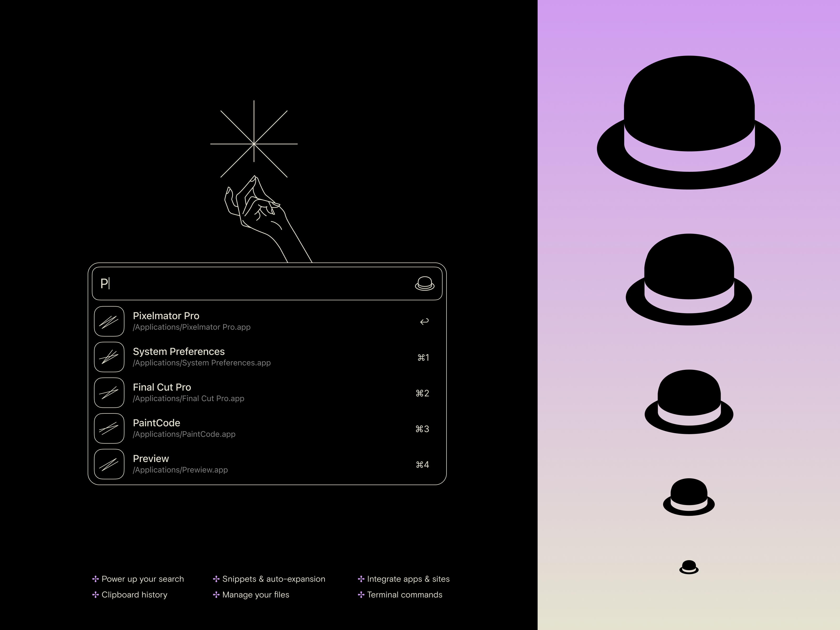The width and height of the screenshot is (840, 630).
Task: Click the Preview app icon
Action: [109, 464]
